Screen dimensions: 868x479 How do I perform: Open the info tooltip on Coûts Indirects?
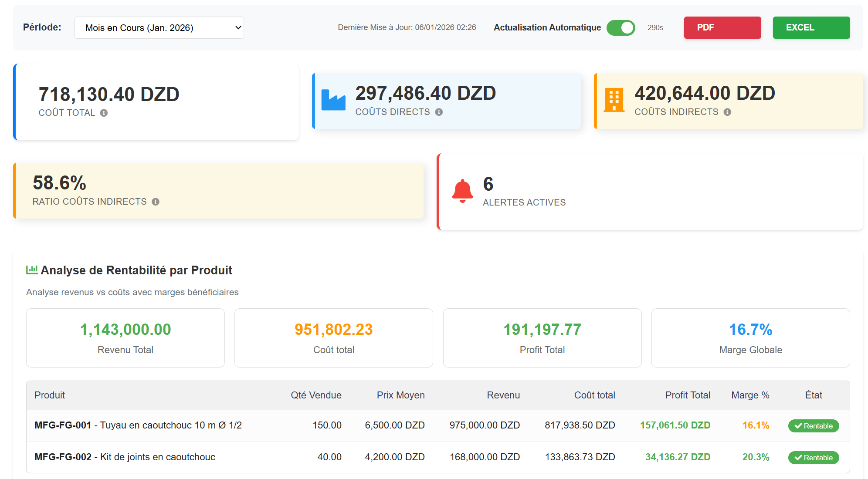[x=727, y=112]
